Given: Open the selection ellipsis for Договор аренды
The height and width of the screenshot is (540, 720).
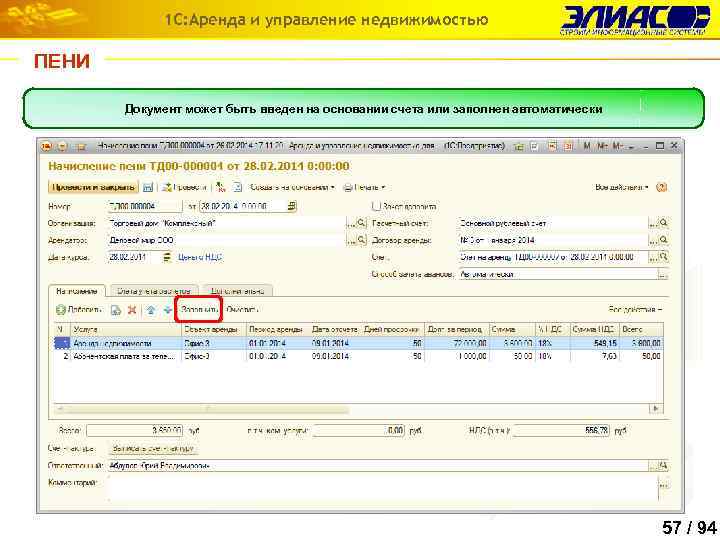Looking at the screenshot, I should [x=653, y=241].
